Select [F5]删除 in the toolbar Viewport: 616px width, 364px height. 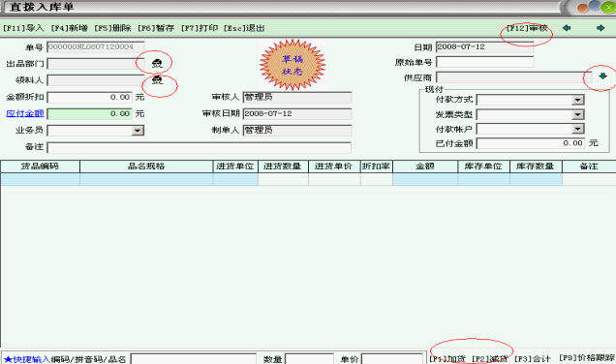coord(112,28)
